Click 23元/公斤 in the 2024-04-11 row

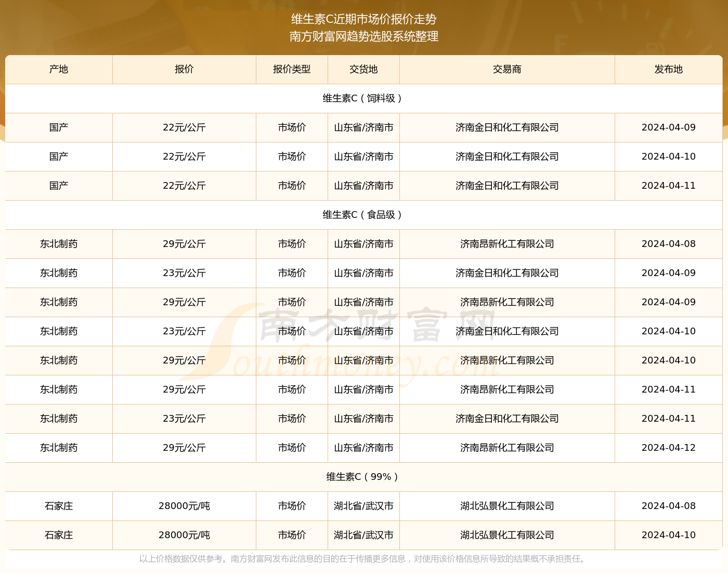184,419
